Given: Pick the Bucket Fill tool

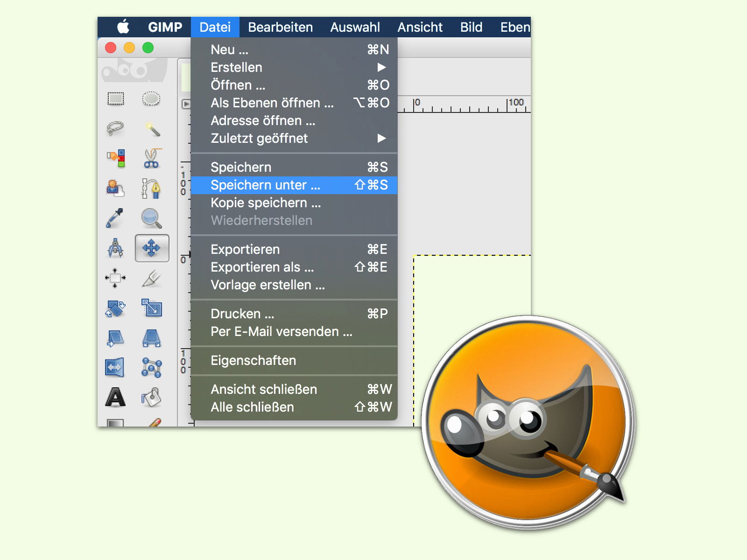Looking at the screenshot, I should click(x=152, y=398).
